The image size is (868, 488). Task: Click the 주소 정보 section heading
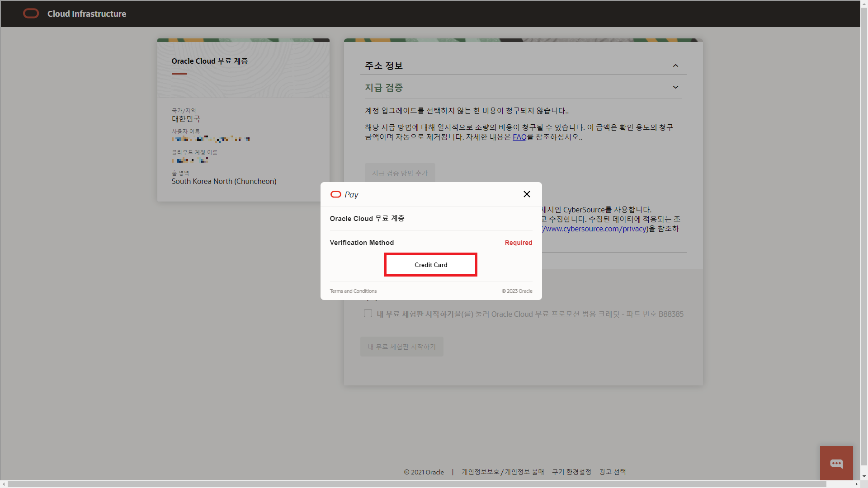point(384,66)
